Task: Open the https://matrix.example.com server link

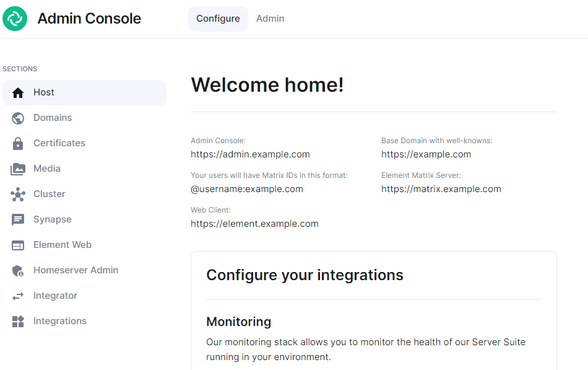Action: pos(441,189)
